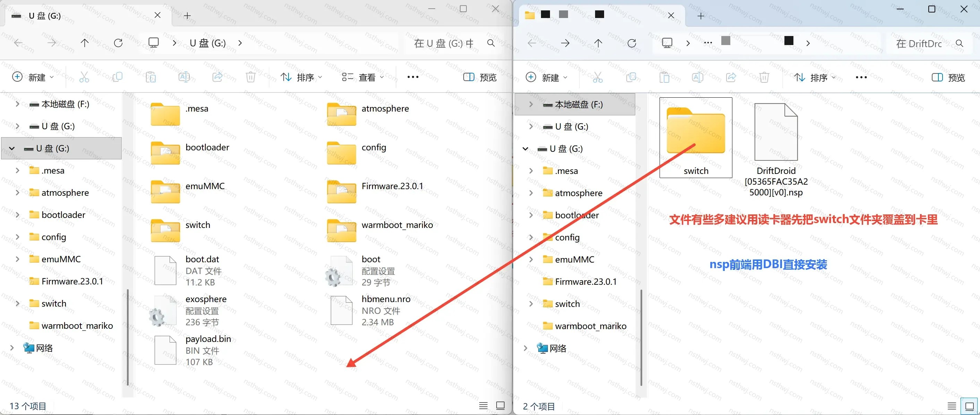The image size is (980, 415).
Task: Click the cut scissors icon in left toolbar
Action: [x=84, y=77]
